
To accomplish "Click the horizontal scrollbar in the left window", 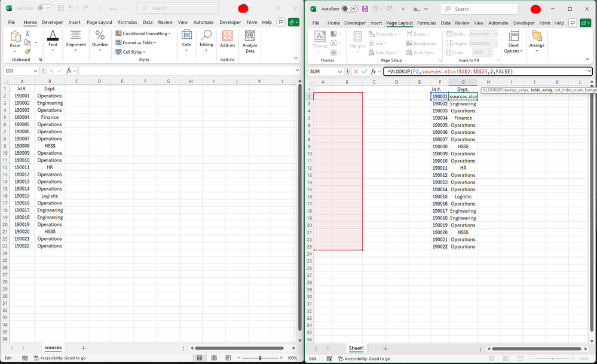I will click(240, 348).
